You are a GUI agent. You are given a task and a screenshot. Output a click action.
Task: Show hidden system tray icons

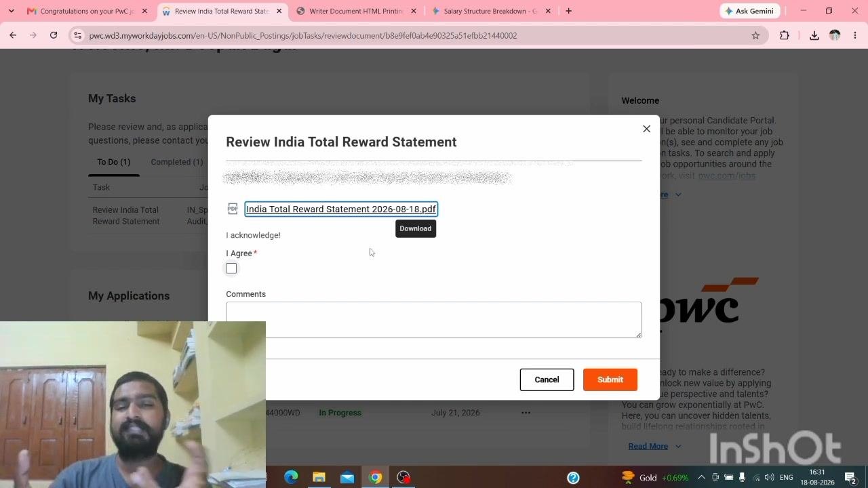(x=701, y=477)
